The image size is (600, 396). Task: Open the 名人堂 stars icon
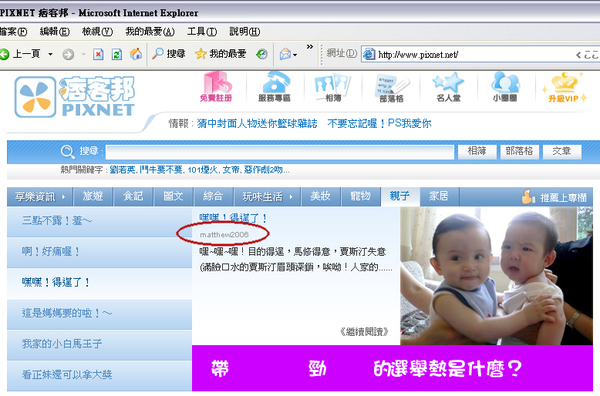coord(448,87)
